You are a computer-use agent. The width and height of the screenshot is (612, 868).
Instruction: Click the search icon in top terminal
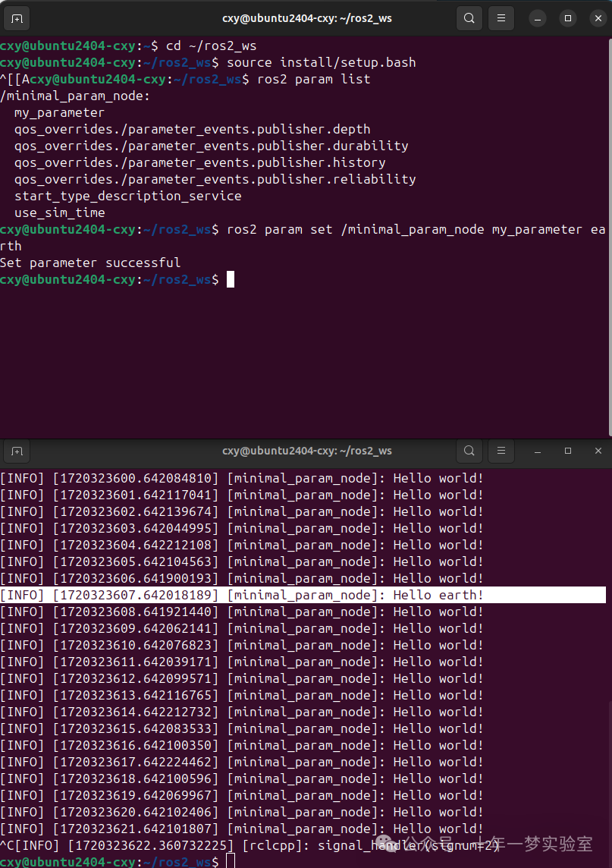coord(469,18)
